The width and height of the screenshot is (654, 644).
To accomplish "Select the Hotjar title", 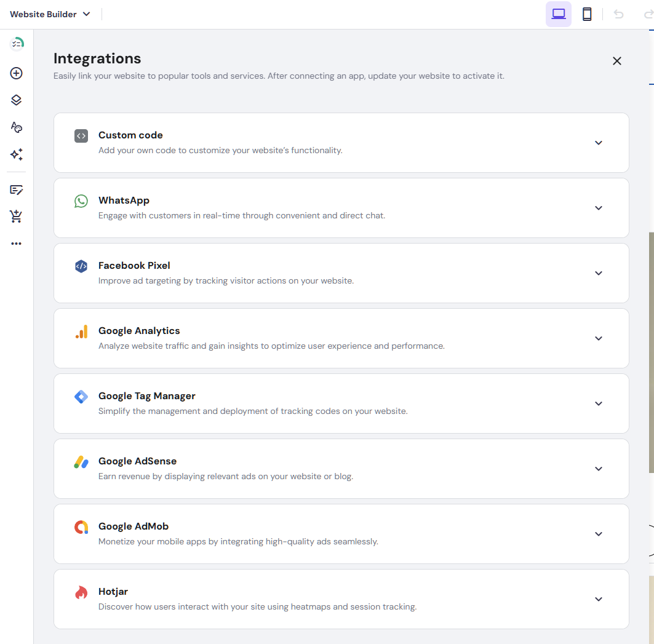I will pyautogui.click(x=113, y=592).
